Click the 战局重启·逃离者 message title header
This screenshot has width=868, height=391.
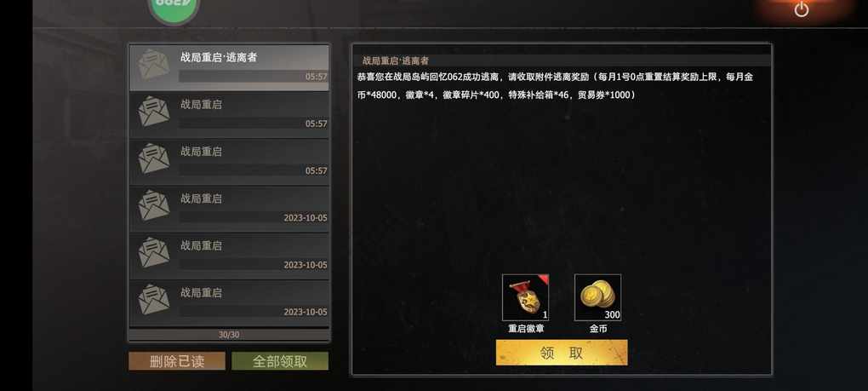pos(395,60)
